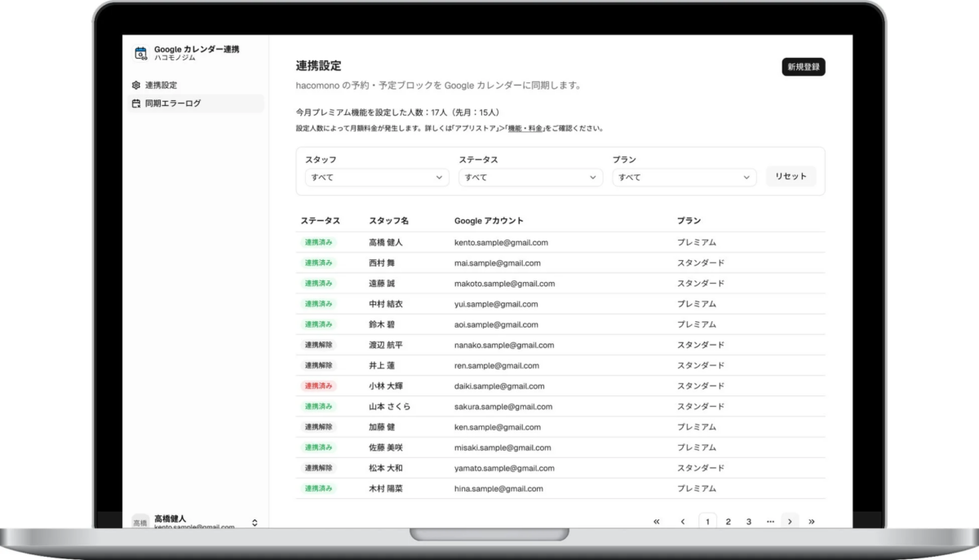Click the 新規登録 button
979x560 pixels.
point(804,67)
